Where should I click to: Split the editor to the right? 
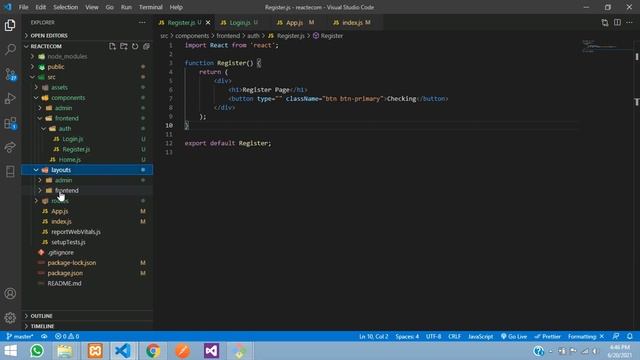617,22
